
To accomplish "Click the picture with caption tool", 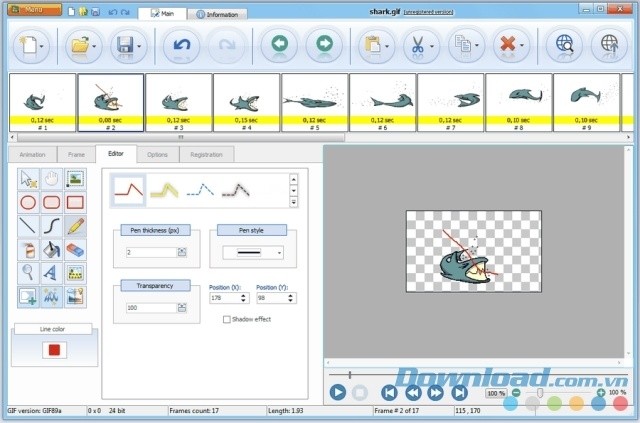I will click(76, 273).
